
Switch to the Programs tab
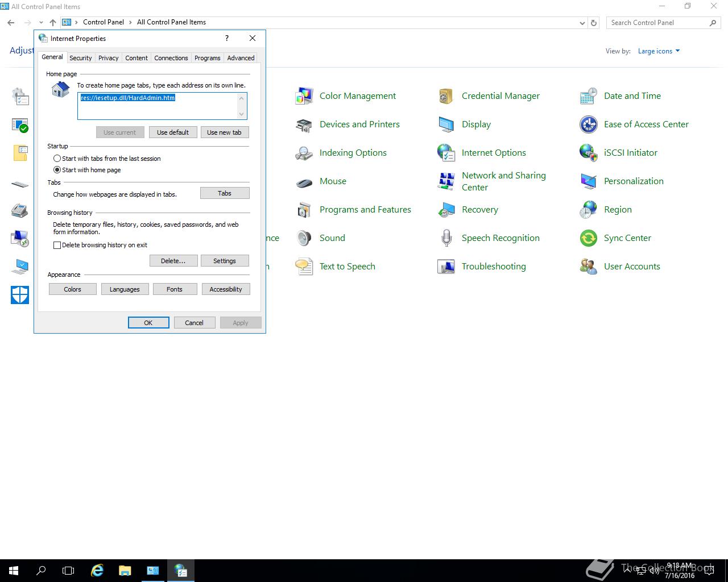(208, 58)
